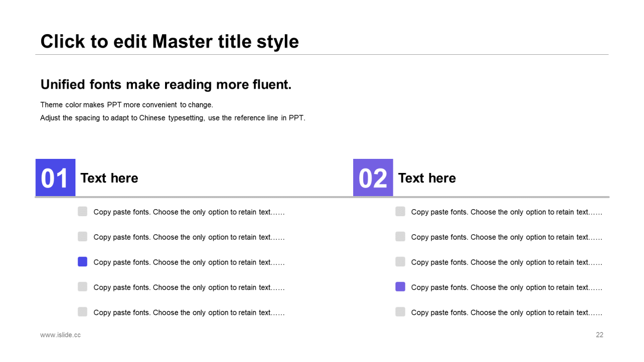Select the 'Unified fonts make reading' subtitle
Screen dimensions: 644x362
166,84
